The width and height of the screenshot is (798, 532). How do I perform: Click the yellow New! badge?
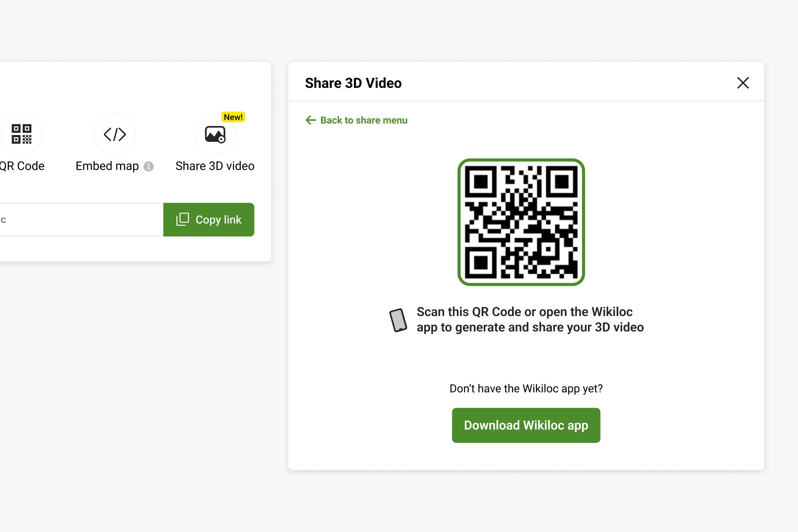233,117
